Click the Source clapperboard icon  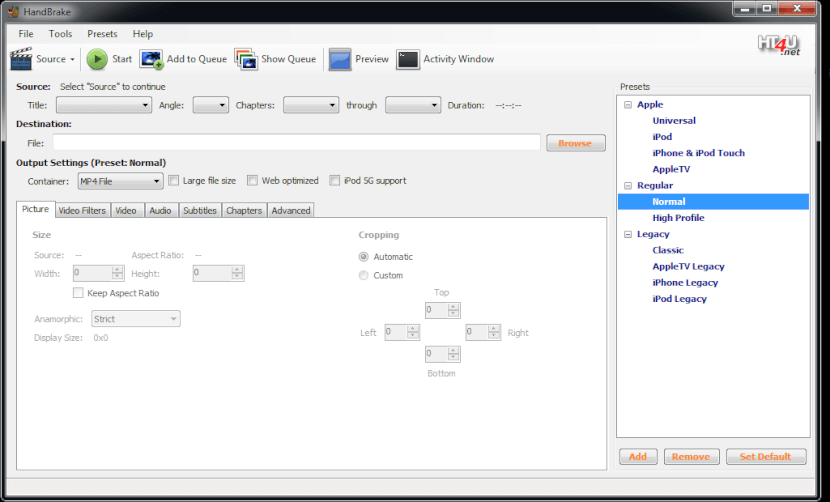[x=21, y=59]
